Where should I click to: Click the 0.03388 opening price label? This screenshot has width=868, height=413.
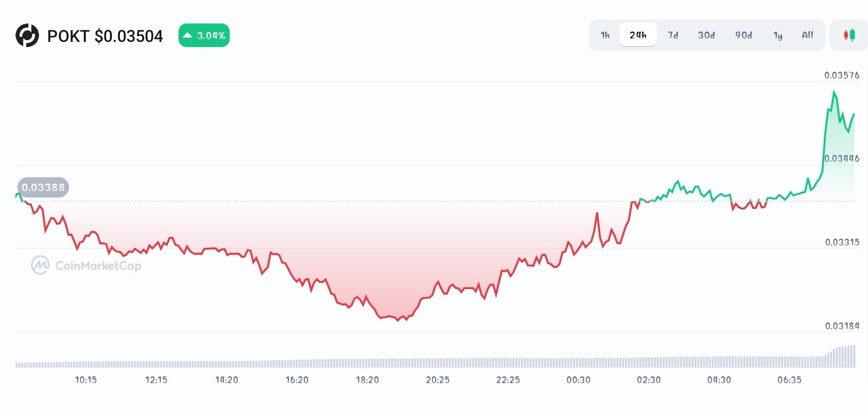click(x=43, y=188)
